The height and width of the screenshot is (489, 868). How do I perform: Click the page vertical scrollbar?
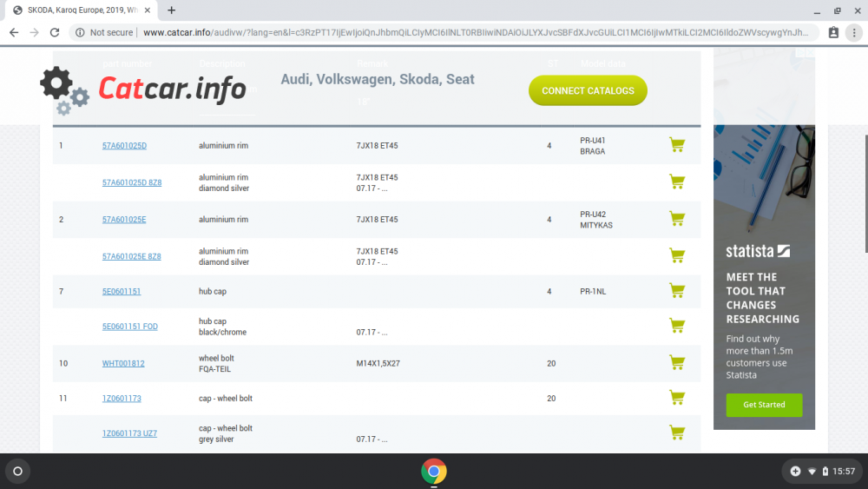pyautogui.click(x=865, y=194)
